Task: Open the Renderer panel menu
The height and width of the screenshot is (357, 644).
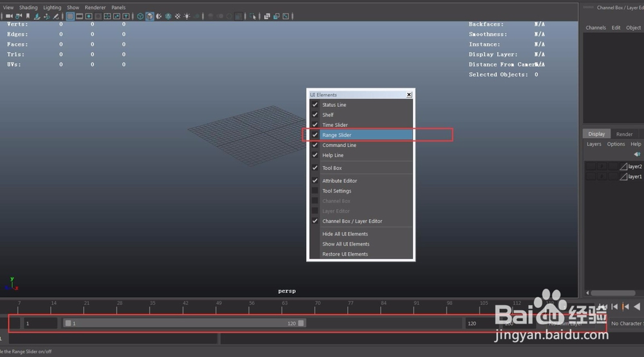Action: coord(95,7)
